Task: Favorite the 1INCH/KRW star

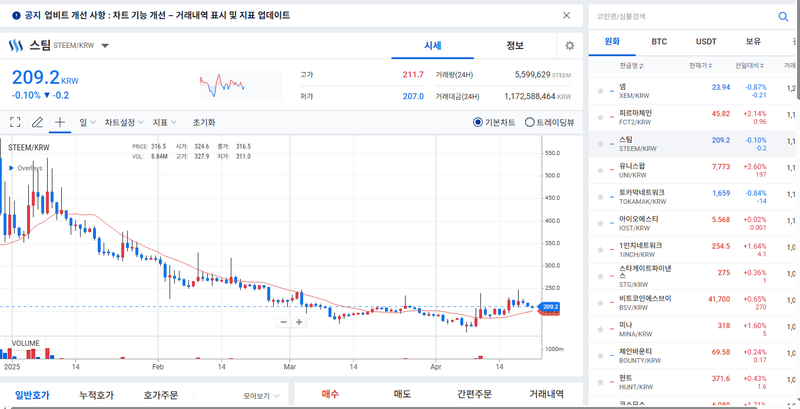Action: 601,250
